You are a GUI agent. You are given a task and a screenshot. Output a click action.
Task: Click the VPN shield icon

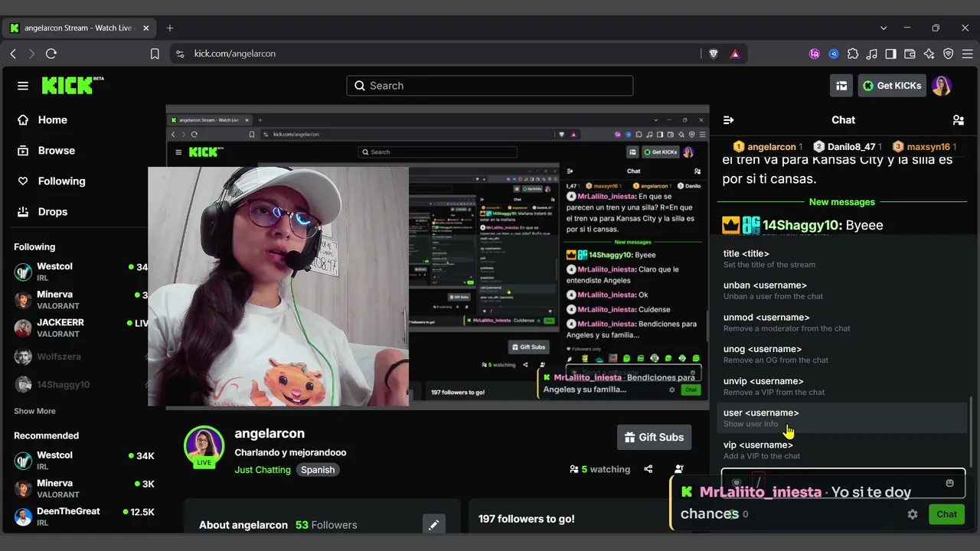pyautogui.click(x=949, y=54)
